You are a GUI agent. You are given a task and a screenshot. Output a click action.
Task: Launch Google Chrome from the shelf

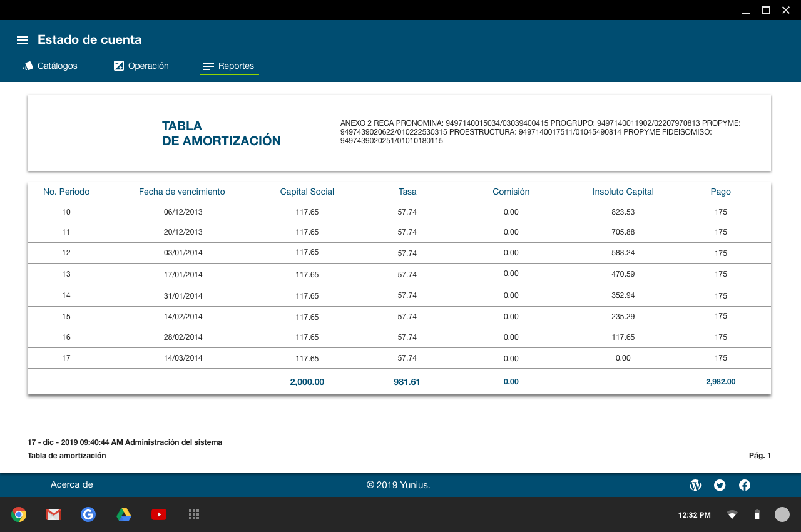(x=19, y=514)
